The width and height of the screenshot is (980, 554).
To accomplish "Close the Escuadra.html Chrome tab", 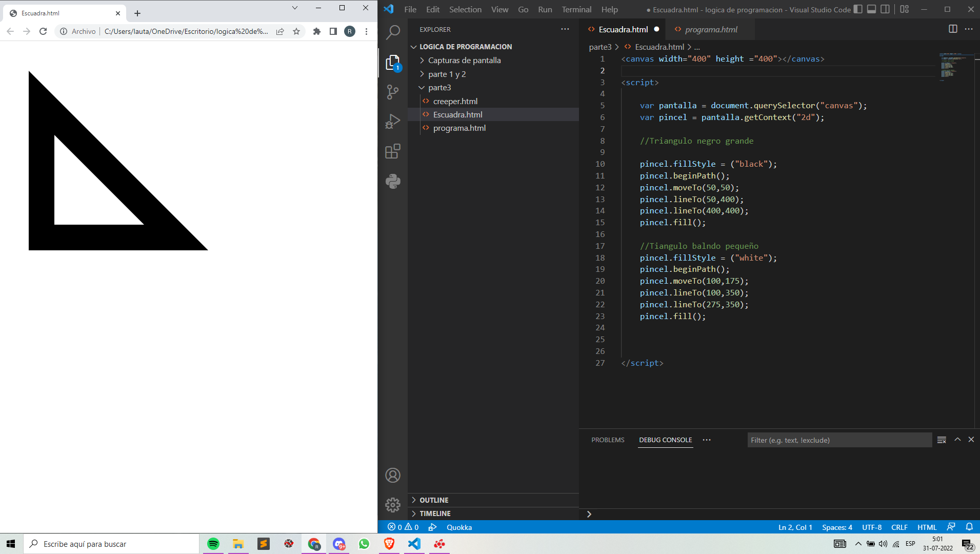I will click(118, 13).
